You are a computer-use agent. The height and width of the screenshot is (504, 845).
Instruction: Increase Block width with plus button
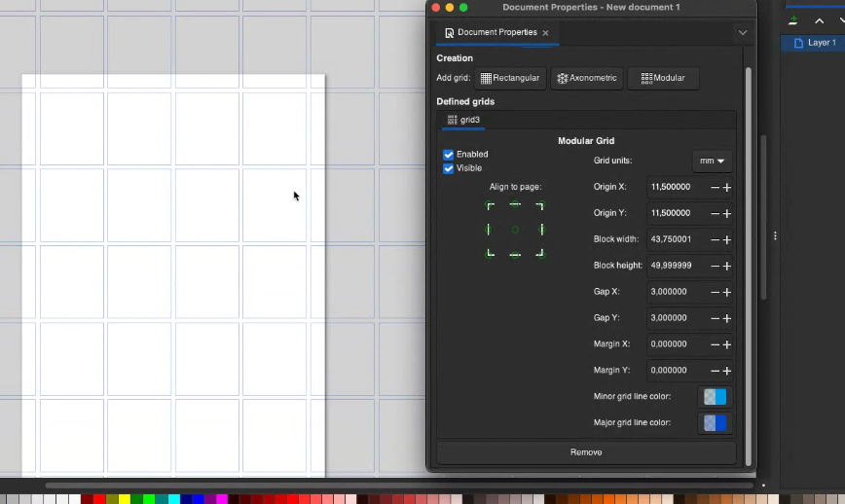[x=727, y=239]
